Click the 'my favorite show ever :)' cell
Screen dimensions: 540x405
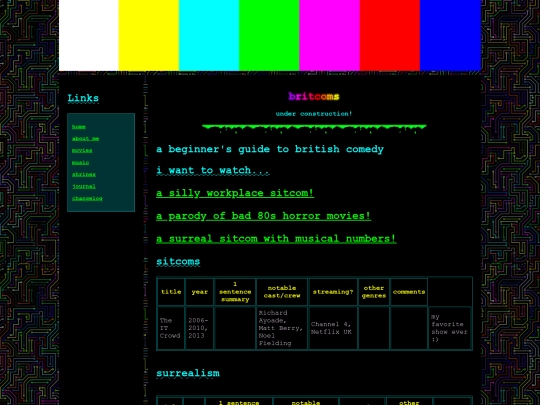pos(449,328)
